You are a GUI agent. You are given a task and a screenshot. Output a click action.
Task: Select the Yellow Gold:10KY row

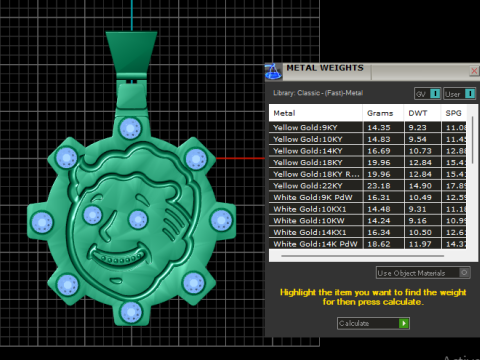point(368,139)
